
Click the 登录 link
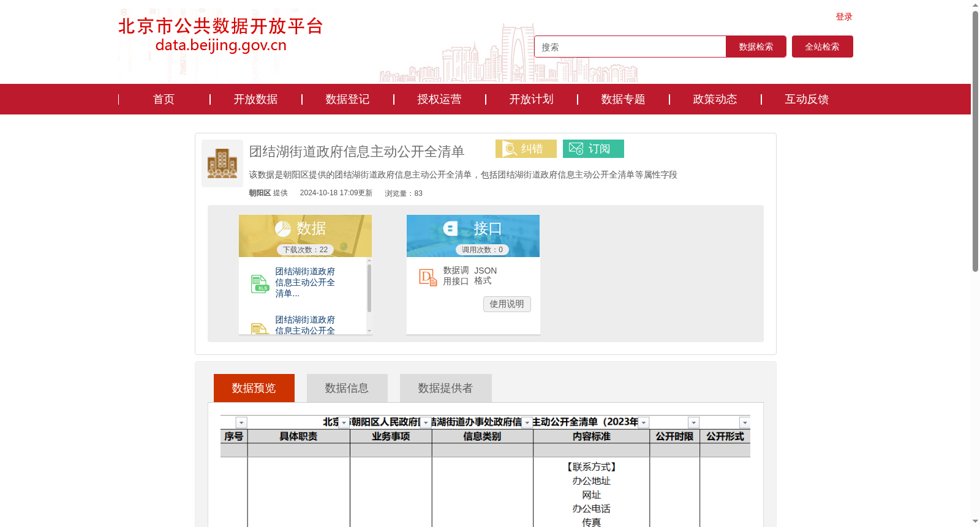pyautogui.click(x=844, y=17)
